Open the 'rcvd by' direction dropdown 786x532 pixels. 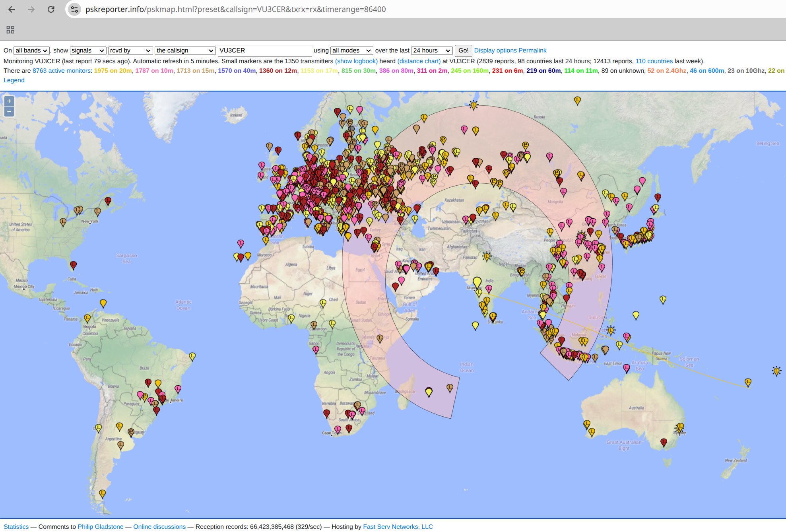[130, 50]
